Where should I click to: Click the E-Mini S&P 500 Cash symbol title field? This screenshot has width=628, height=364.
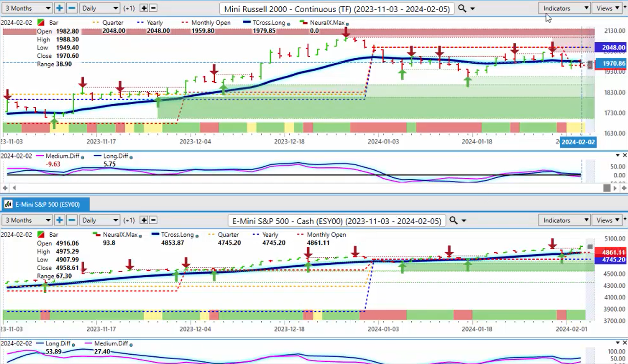[337, 221]
